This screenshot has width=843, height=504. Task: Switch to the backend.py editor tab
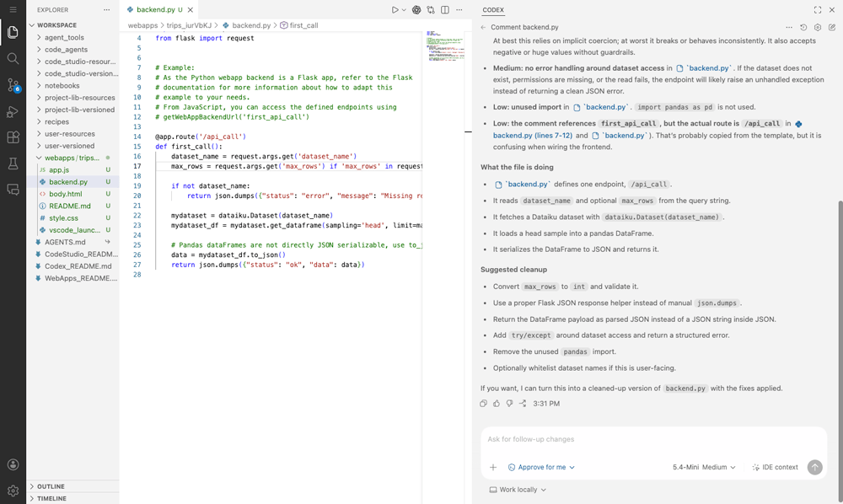pos(155,9)
